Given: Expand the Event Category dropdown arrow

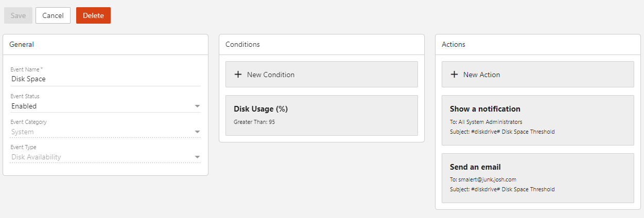Looking at the screenshot, I should [197, 132].
